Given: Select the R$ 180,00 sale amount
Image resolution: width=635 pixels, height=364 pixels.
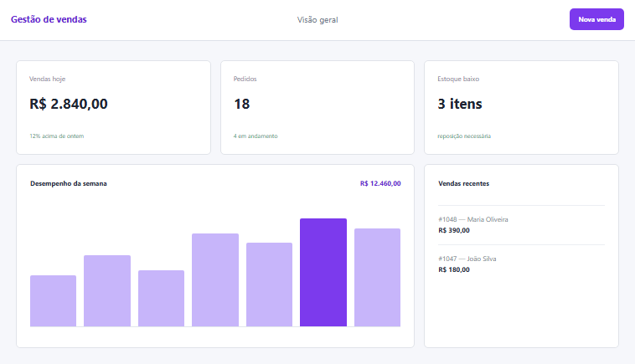Looking at the screenshot, I should pyautogui.click(x=454, y=269).
